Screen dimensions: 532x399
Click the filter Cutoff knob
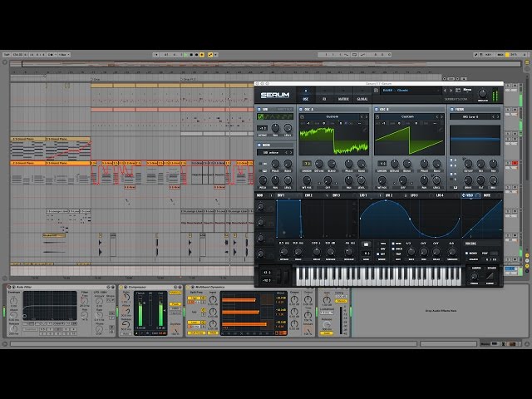[x=468, y=164]
